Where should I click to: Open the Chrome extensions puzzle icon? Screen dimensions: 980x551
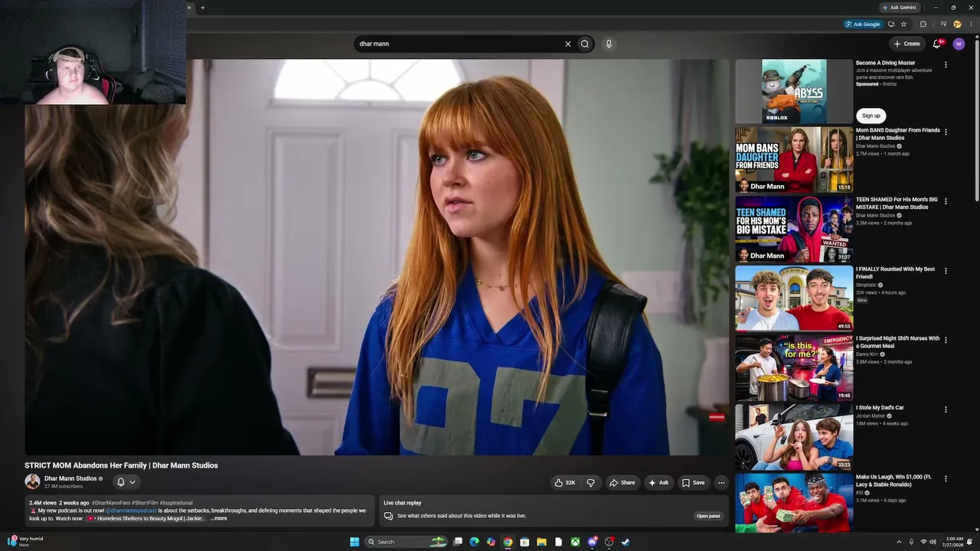(923, 24)
